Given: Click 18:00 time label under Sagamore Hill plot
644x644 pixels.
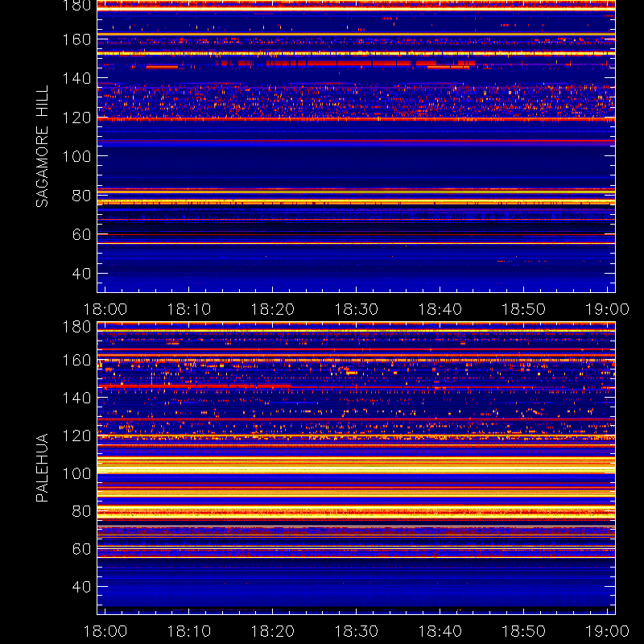Looking at the screenshot, I should (x=105, y=309).
